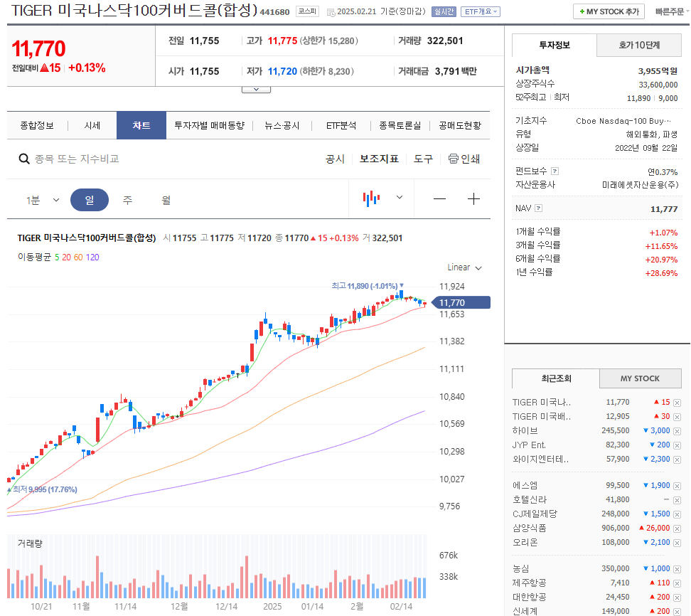Viewport: 691px width, 616px height.
Task: Select the 주 weekly chart period
Action: (127, 200)
